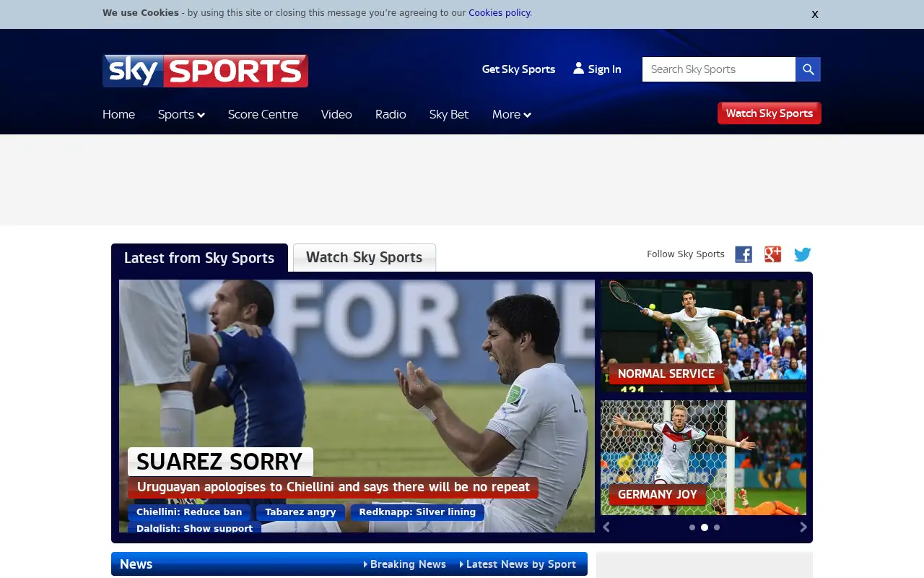Click the Sky Sports logo

205,71
